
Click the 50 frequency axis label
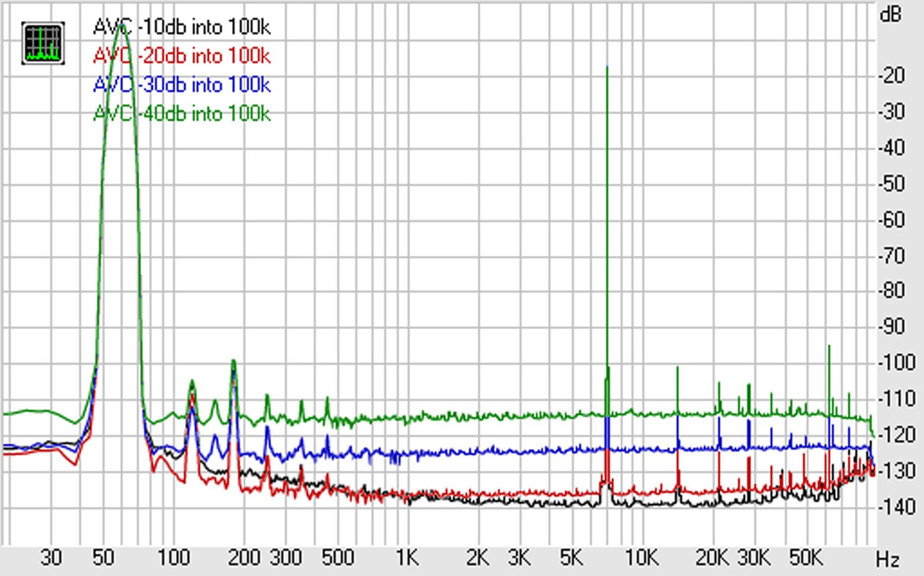[x=103, y=558]
